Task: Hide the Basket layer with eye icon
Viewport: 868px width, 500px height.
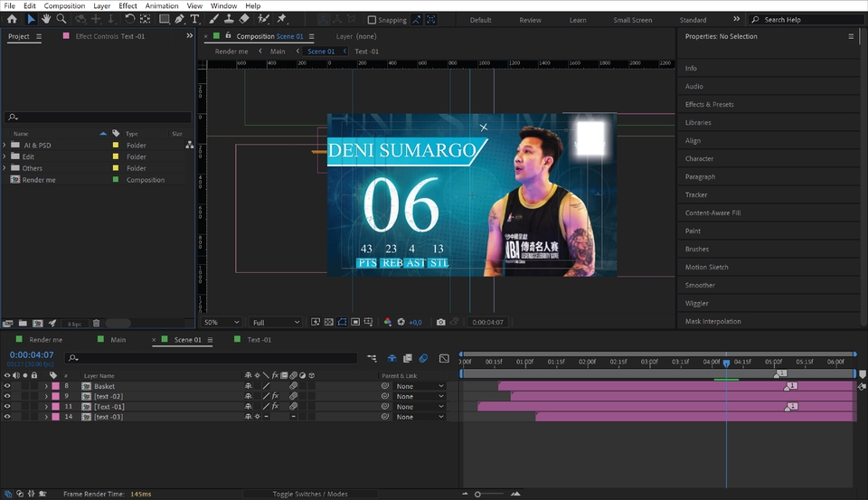Action: click(7, 386)
